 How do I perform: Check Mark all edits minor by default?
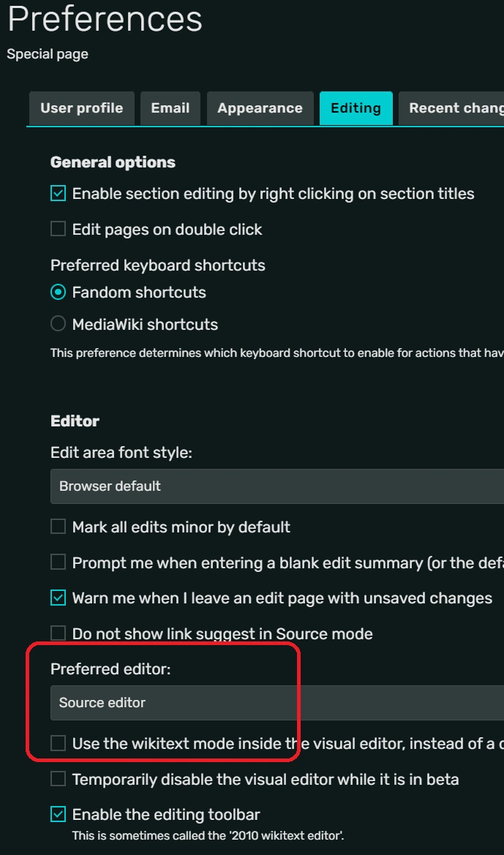[57, 527]
